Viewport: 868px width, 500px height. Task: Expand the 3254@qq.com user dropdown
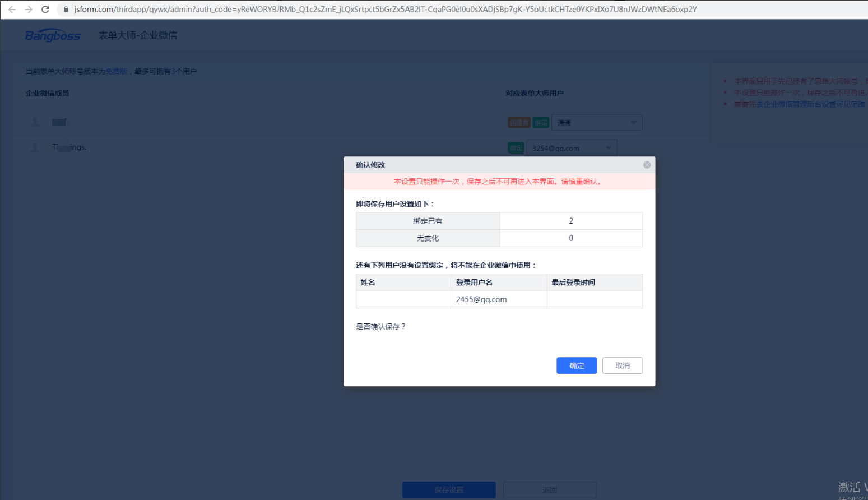572,148
